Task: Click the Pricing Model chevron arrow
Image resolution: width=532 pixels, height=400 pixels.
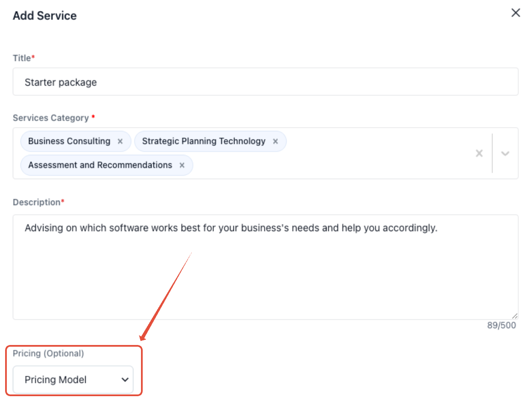Action: pyautogui.click(x=125, y=380)
